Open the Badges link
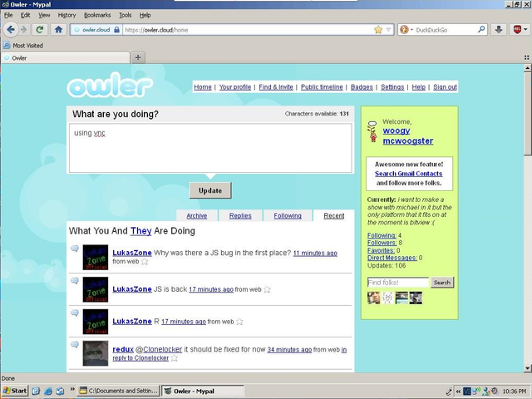 362,87
